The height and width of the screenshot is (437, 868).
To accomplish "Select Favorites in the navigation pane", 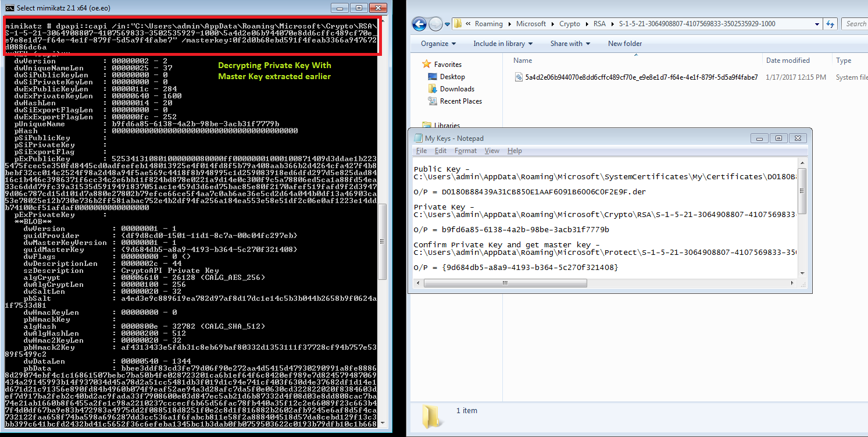I will click(448, 65).
